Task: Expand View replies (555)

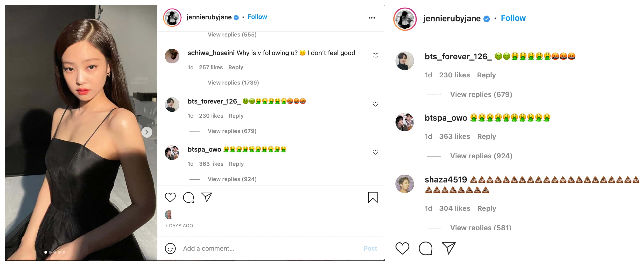Action: tap(232, 35)
